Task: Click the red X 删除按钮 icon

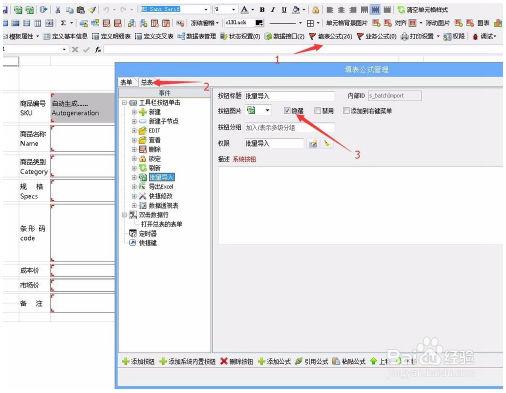Action: pyautogui.click(x=224, y=361)
